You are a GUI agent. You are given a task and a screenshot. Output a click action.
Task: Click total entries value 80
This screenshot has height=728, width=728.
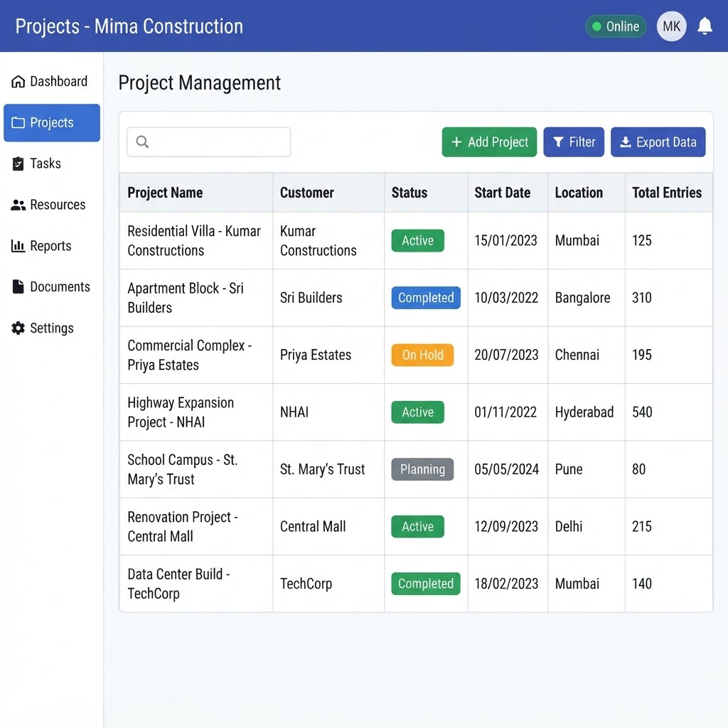pos(639,469)
